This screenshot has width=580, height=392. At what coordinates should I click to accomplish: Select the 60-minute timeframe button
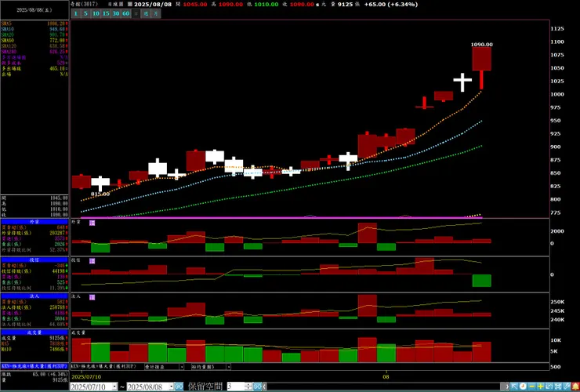tap(126, 13)
